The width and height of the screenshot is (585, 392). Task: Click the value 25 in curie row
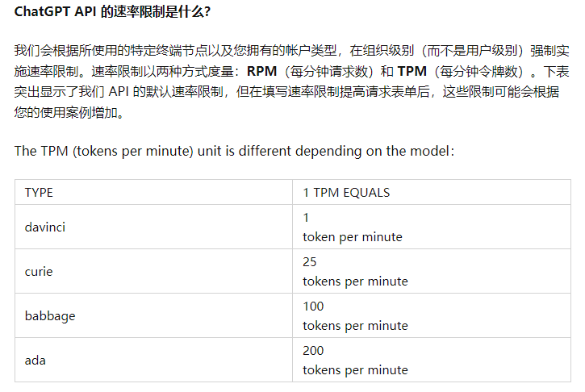[x=310, y=262]
